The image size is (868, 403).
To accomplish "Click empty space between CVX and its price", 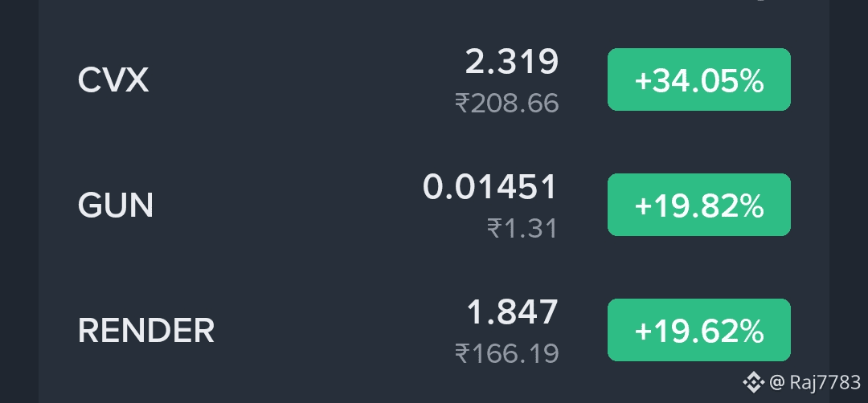I will (297, 80).
